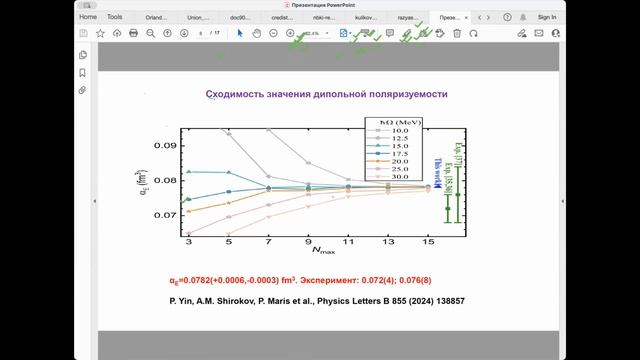Expand the left navigation pane

pos(95,201)
